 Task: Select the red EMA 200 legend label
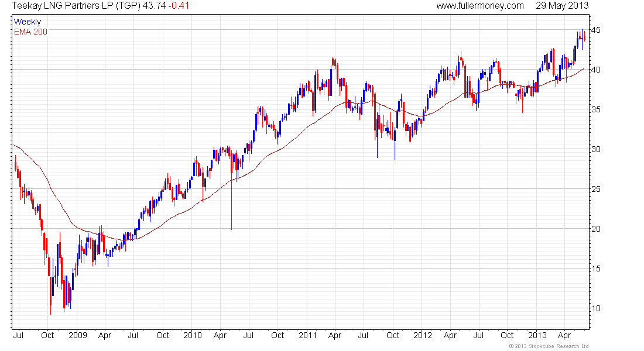pos(30,32)
